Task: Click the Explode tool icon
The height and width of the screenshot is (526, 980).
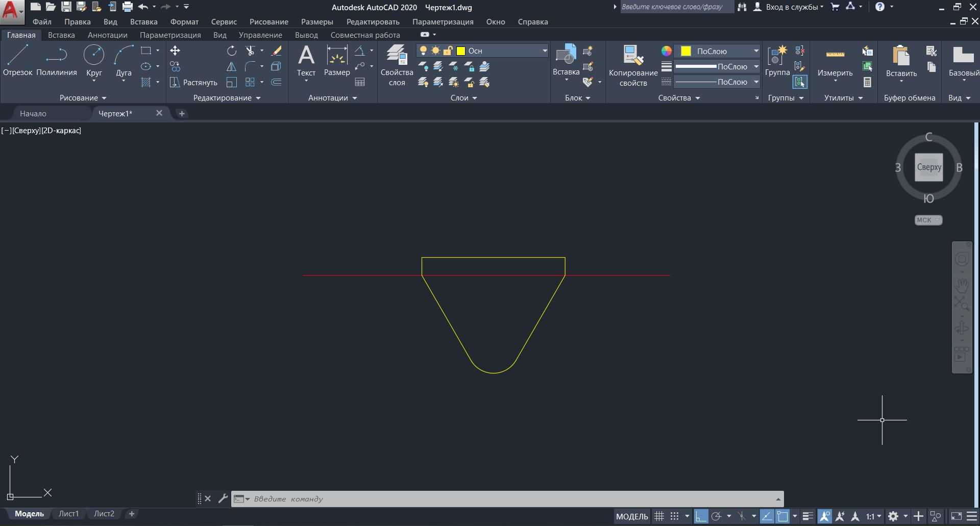Action: 276,66
